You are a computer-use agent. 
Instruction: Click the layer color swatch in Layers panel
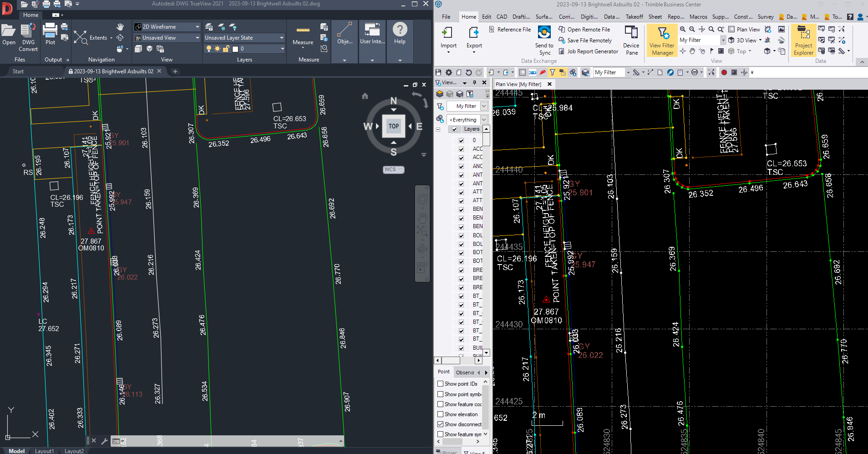235,49
